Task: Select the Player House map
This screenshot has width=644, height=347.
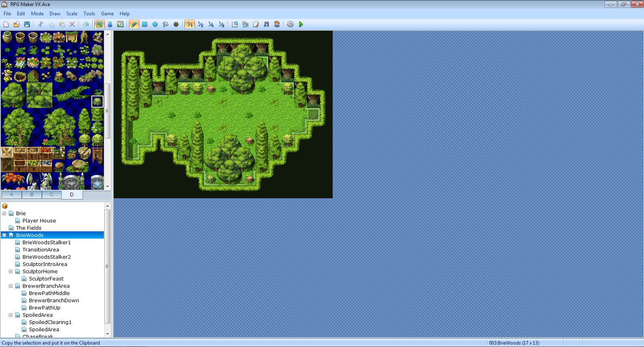Action: (39, 220)
